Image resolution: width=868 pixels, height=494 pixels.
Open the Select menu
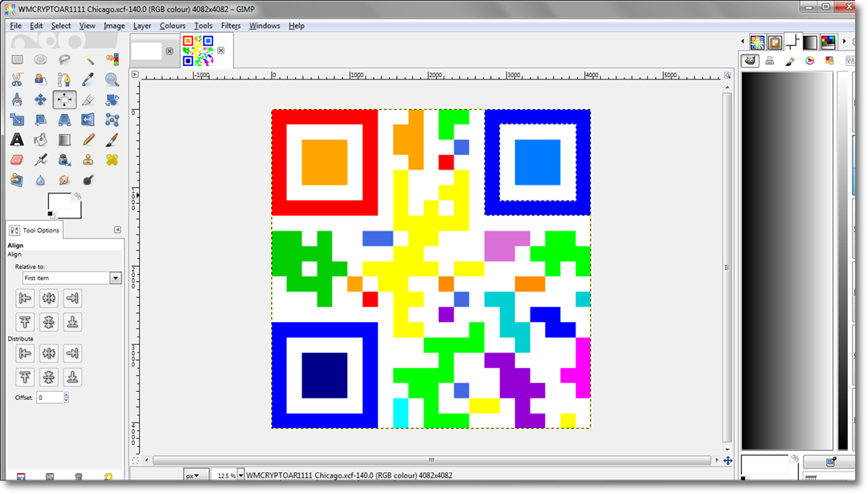tap(61, 26)
